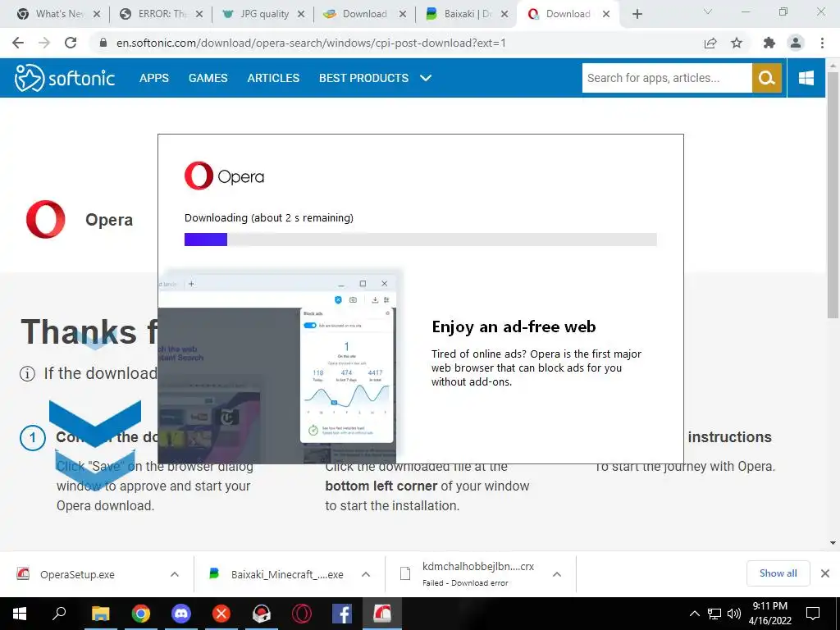Viewport: 840px width, 630px height.
Task: Bookmark this page with the star icon
Action: 737,43
